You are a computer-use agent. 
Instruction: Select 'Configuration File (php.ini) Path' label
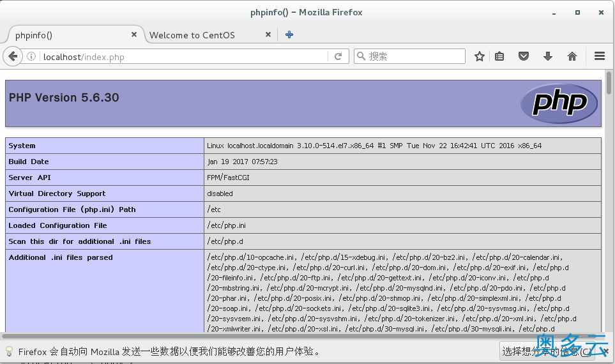click(72, 209)
